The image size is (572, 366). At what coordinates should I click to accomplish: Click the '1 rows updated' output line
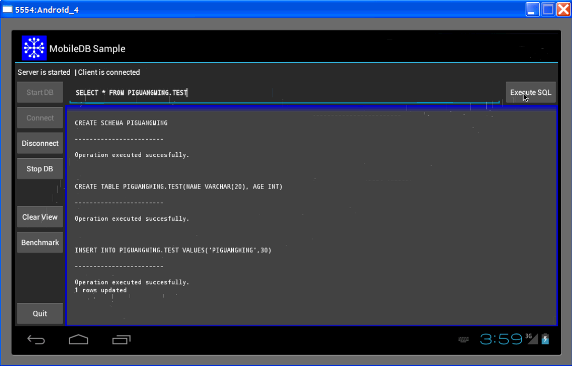tap(101, 290)
